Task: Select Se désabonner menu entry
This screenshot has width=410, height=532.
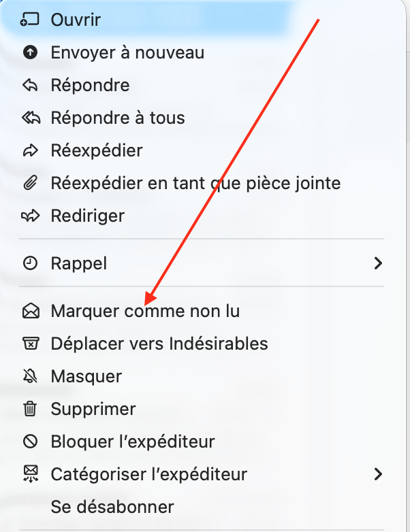Action: (x=112, y=507)
